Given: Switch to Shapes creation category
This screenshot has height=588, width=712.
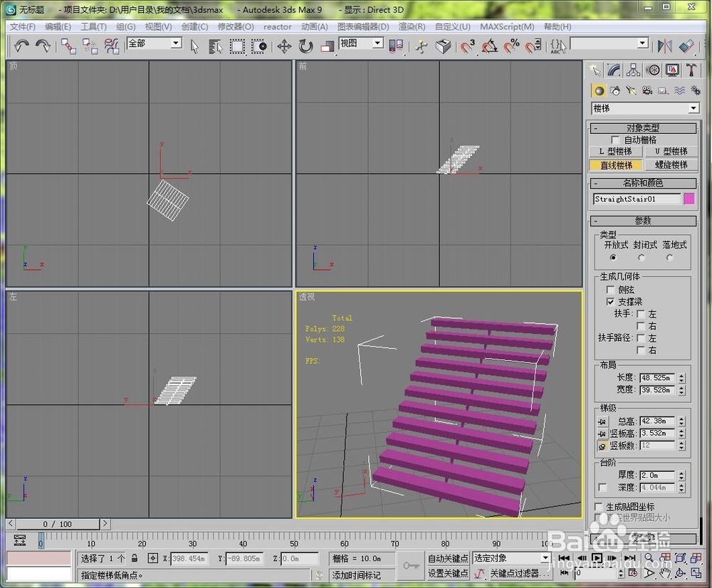Looking at the screenshot, I should click(x=615, y=91).
